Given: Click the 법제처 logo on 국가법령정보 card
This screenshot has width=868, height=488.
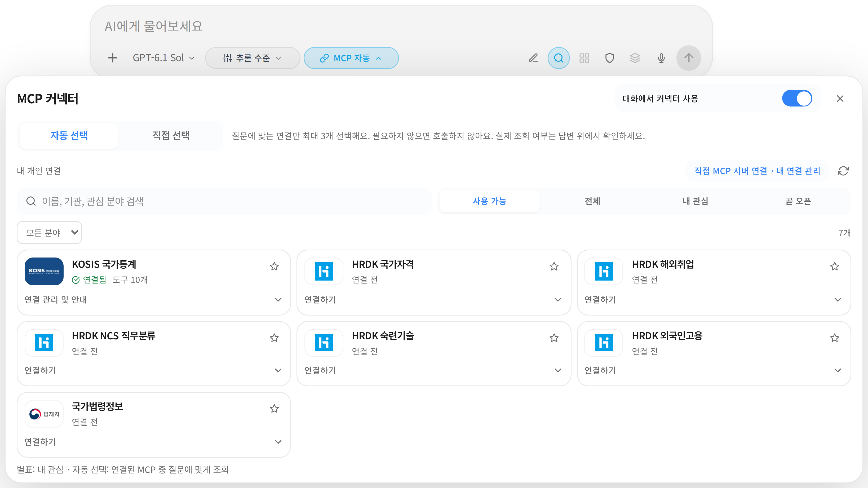Looking at the screenshot, I should [x=44, y=414].
